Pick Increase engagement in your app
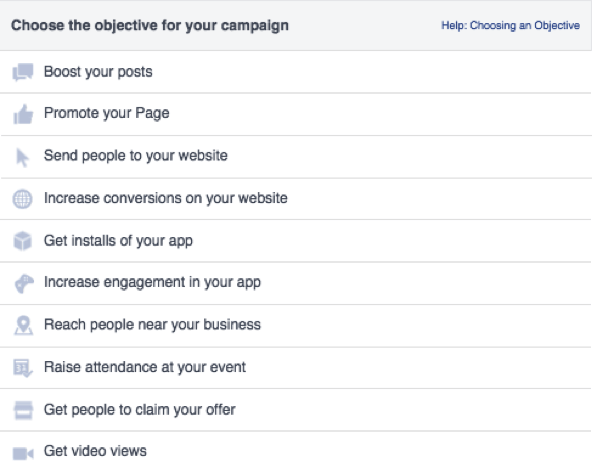The image size is (593, 471). coord(296,283)
